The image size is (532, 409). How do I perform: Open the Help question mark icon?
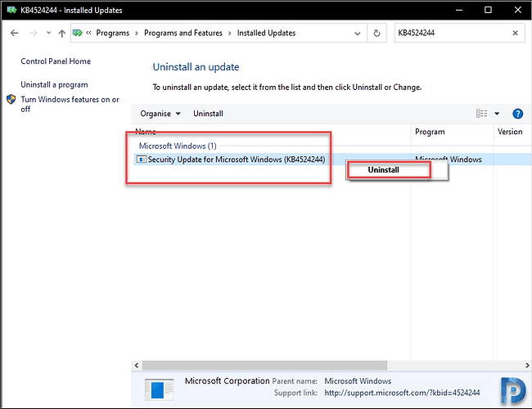tap(517, 114)
